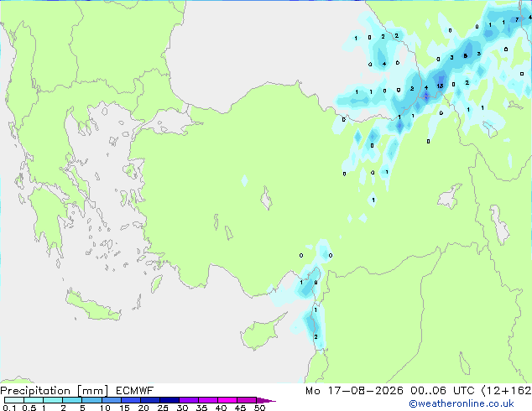Viewport: 532px width, 411px height.
Task: Open the weatheronline.co.uk copyright link
Action: pos(462,403)
